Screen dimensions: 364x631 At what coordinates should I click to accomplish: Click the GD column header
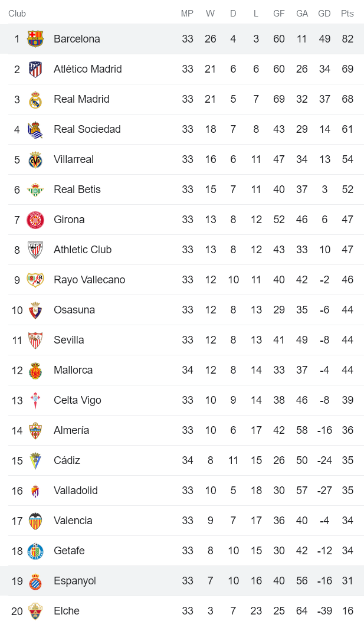pyautogui.click(x=324, y=14)
